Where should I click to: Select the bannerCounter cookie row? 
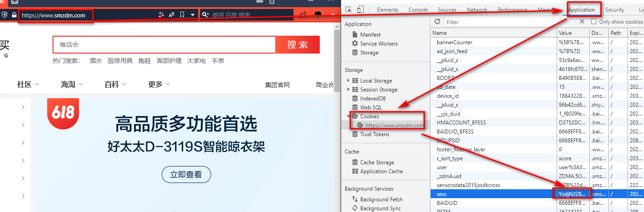[x=537, y=42]
